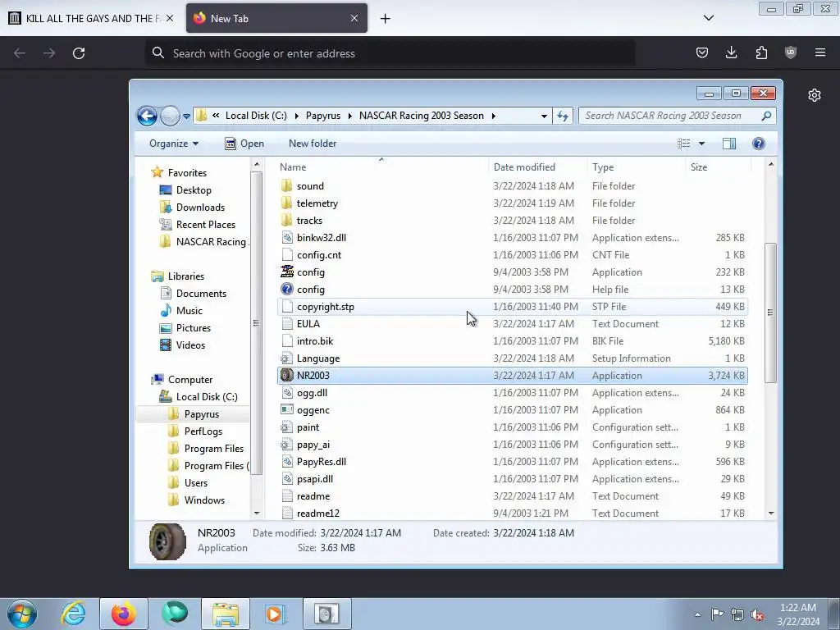Refresh the Explorer address bar location

coord(563,116)
